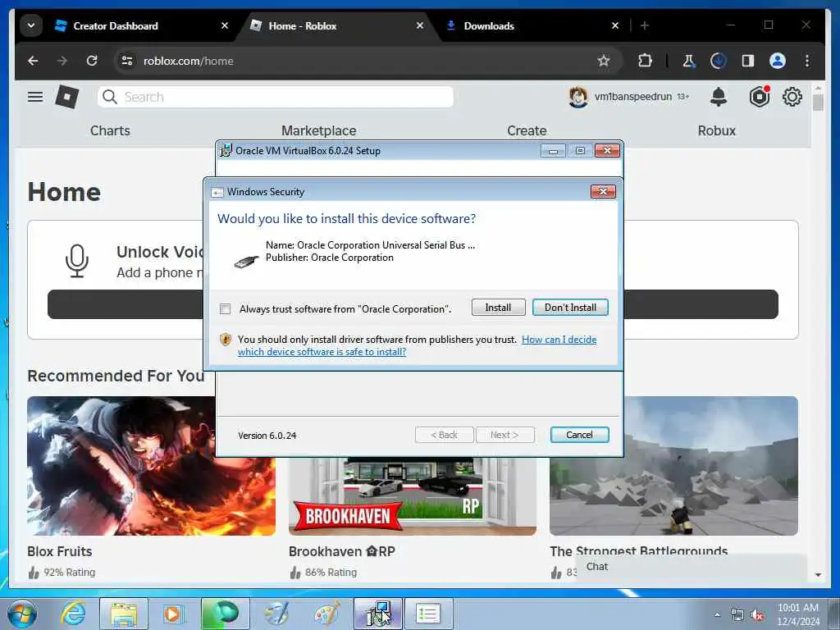This screenshot has height=630, width=840.
Task: Open the Robux balance icon
Action: (759, 97)
